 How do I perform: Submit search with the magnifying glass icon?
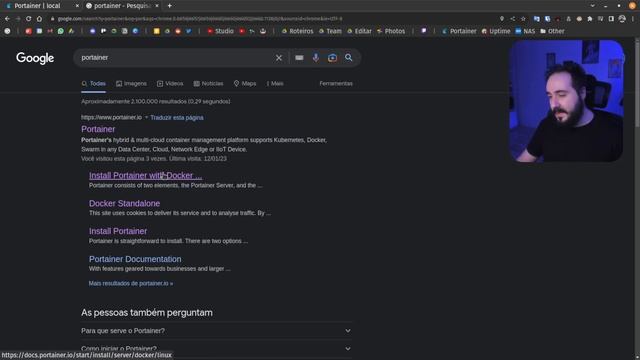click(349, 58)
